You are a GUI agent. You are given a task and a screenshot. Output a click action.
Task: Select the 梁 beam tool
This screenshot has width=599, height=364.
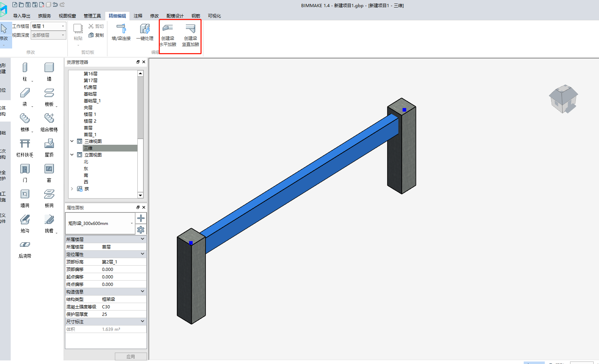pos(25,97)
